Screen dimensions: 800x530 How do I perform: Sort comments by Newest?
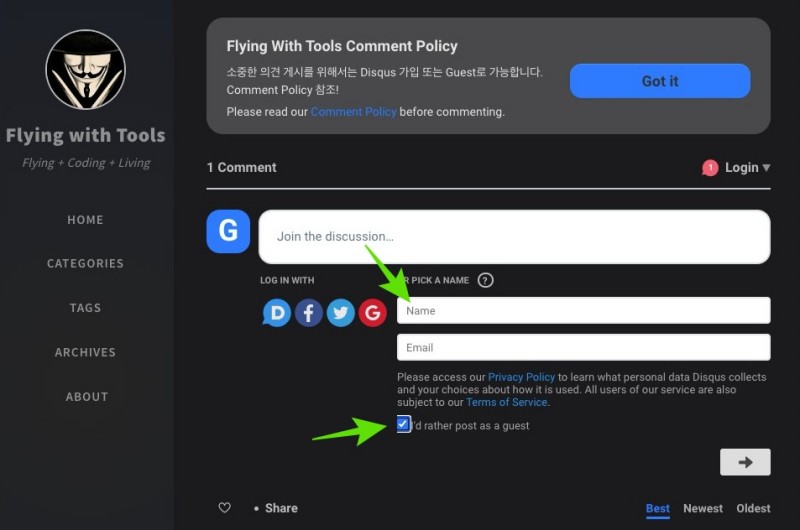702,508
